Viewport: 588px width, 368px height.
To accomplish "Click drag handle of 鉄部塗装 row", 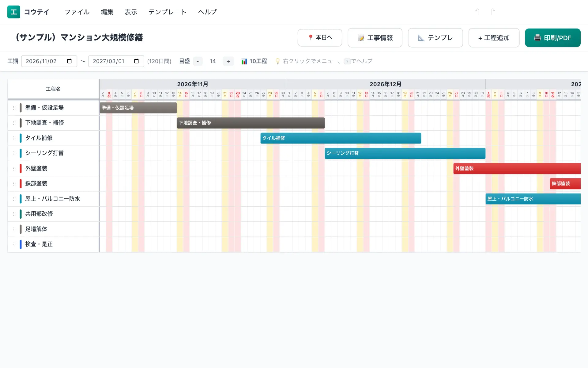I will point(15,183).
